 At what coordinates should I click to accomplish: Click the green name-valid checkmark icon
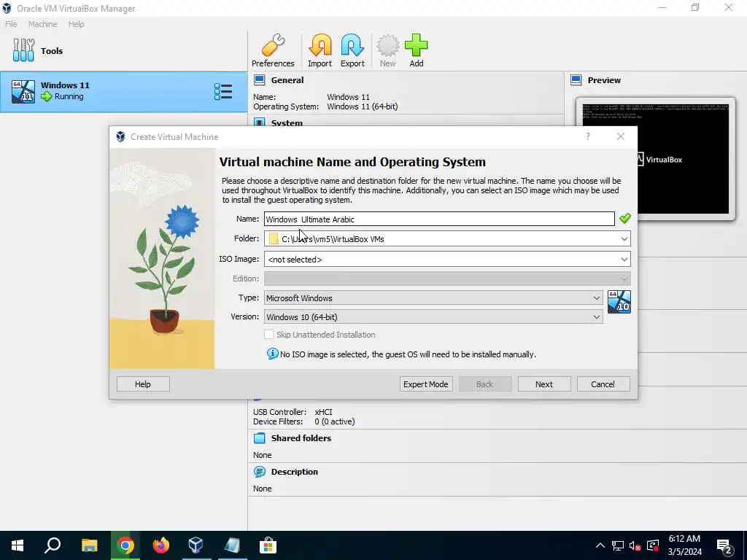pos(625,219)
